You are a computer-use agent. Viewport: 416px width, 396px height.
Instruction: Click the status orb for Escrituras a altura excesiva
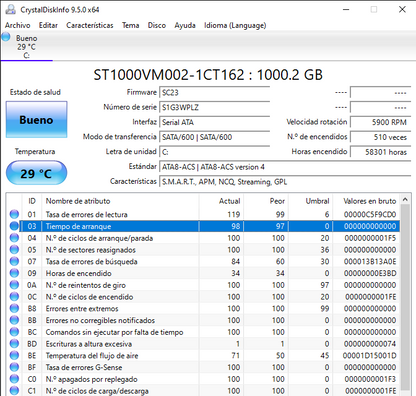14,344
